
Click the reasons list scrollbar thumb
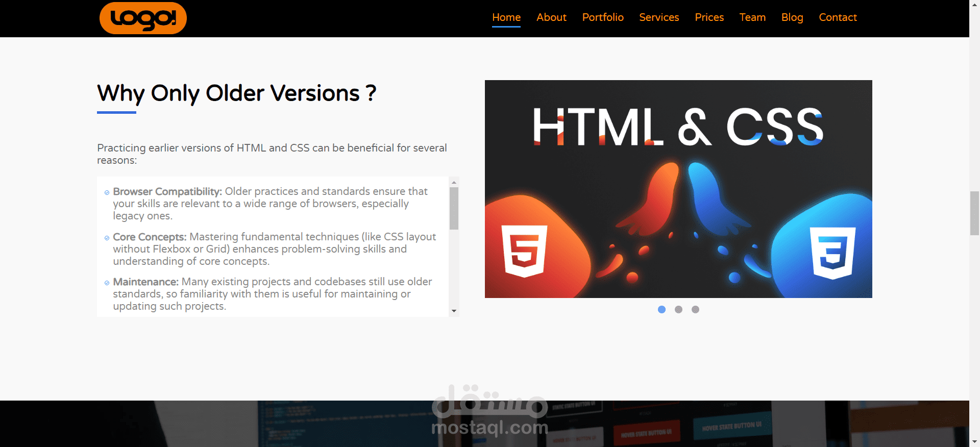point(454,208)
